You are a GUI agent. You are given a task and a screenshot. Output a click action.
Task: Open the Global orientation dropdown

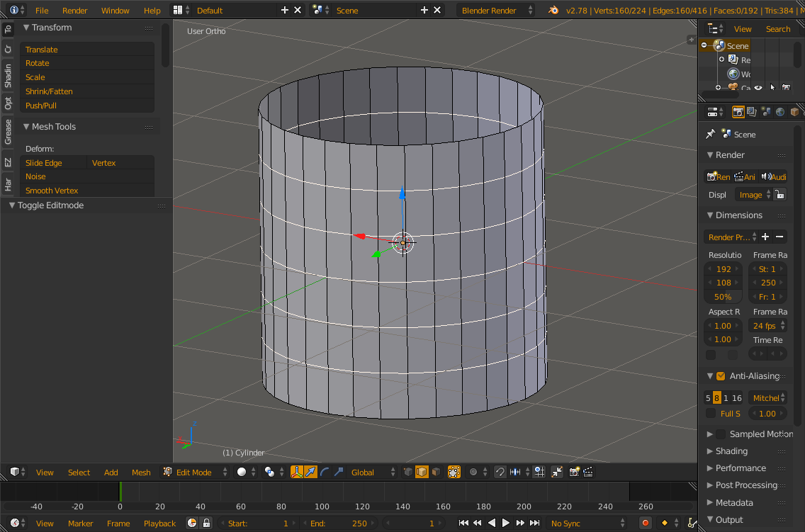373,472
